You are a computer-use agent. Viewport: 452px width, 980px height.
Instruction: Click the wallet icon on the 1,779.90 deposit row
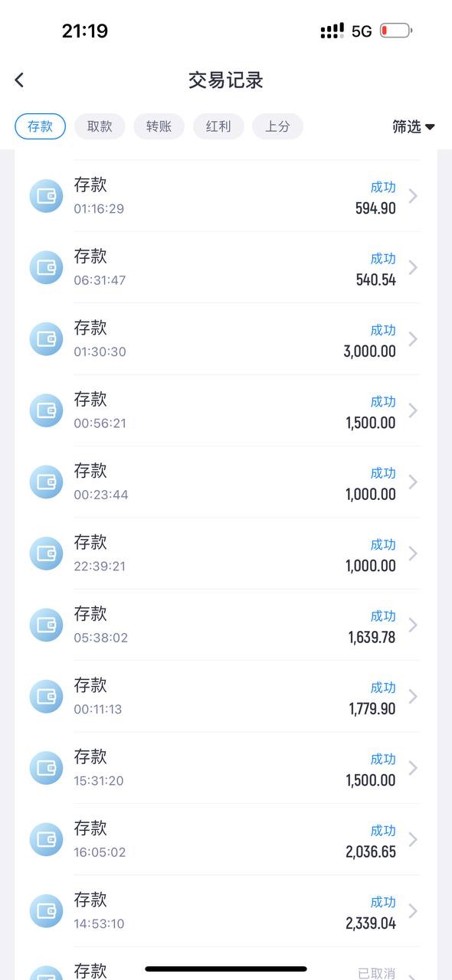click(x=46, y=696)
